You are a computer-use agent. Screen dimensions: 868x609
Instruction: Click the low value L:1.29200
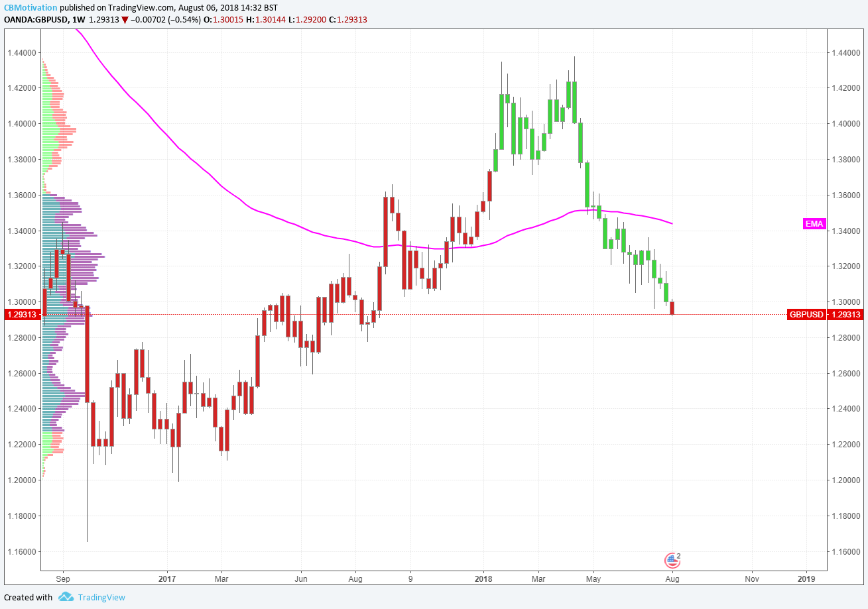307,20
